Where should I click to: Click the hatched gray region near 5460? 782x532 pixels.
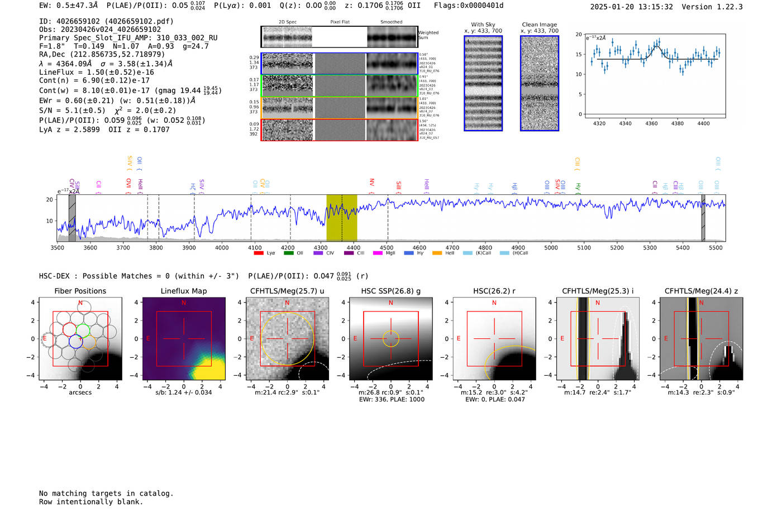(x=703, y=218)
